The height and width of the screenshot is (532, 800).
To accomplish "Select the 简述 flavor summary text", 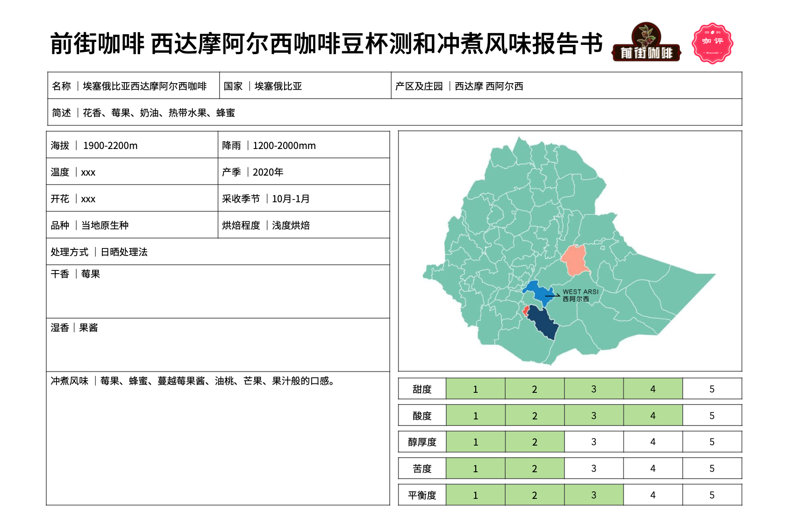I will click(x=159, y=113).
